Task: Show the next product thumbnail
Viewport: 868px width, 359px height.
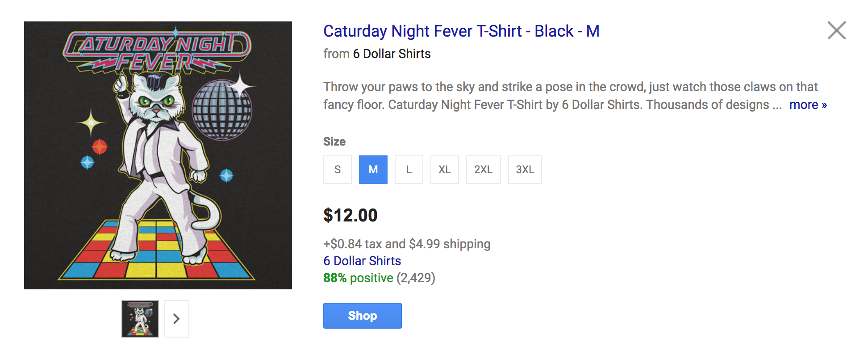Action: pyautogui.click(x=177, y=319)
